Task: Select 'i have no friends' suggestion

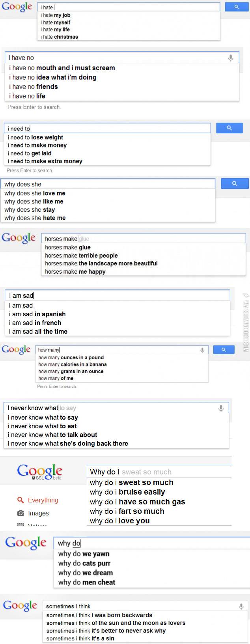Action: (x=34, y=87)
